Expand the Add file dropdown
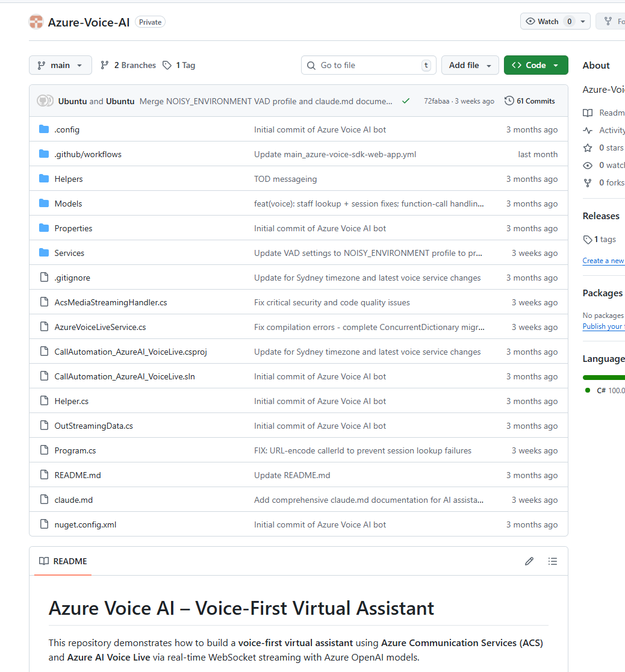The image size is (625, 672). pos(470,64)
